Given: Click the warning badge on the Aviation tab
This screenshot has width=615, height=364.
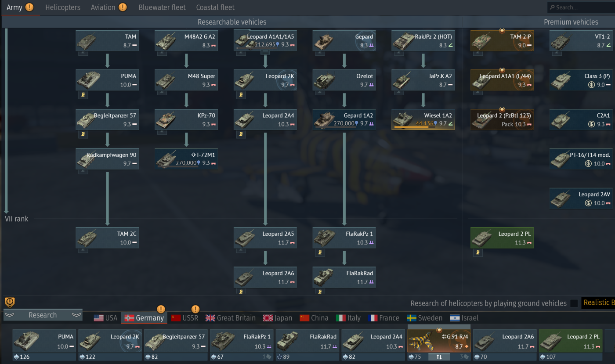Looking at the screenshot, I should (123, 7).
